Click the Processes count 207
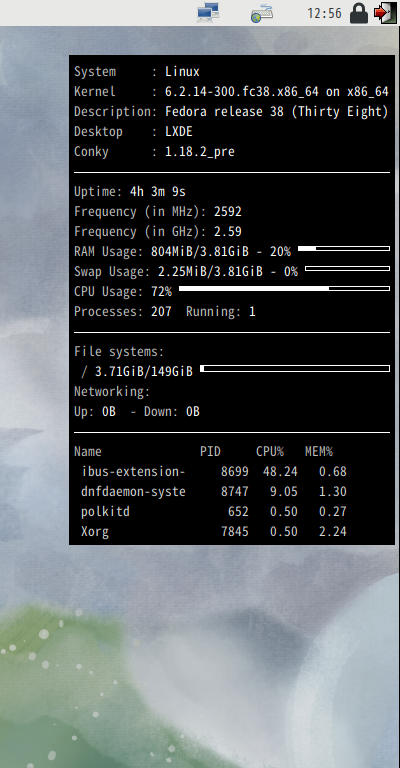 point(161,312)
